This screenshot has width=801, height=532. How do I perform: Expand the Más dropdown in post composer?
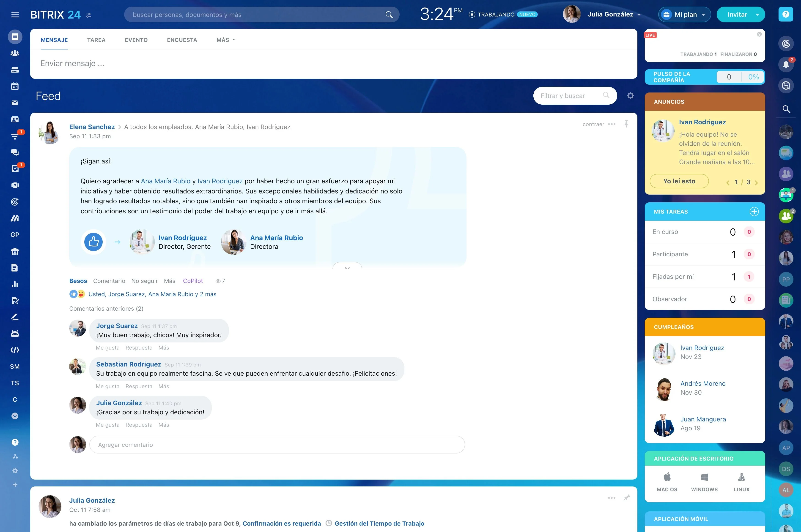point(226,40)
